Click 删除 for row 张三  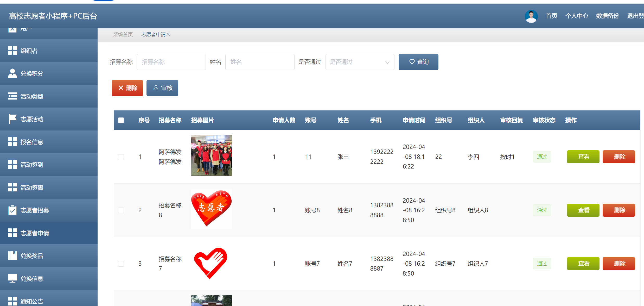pyautogui.click(x=619, y=157)
